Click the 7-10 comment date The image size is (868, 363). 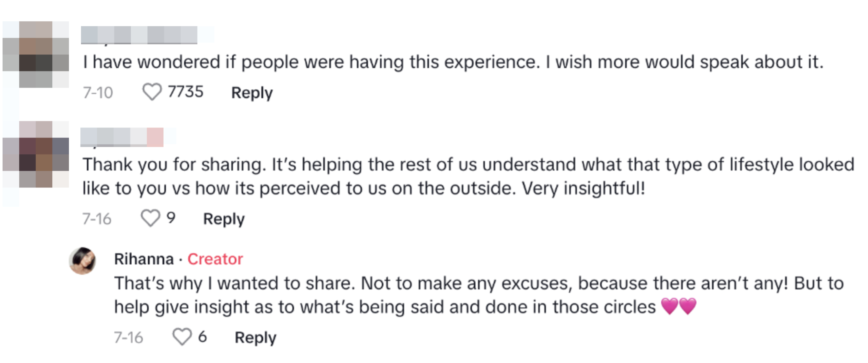point(98,93)
